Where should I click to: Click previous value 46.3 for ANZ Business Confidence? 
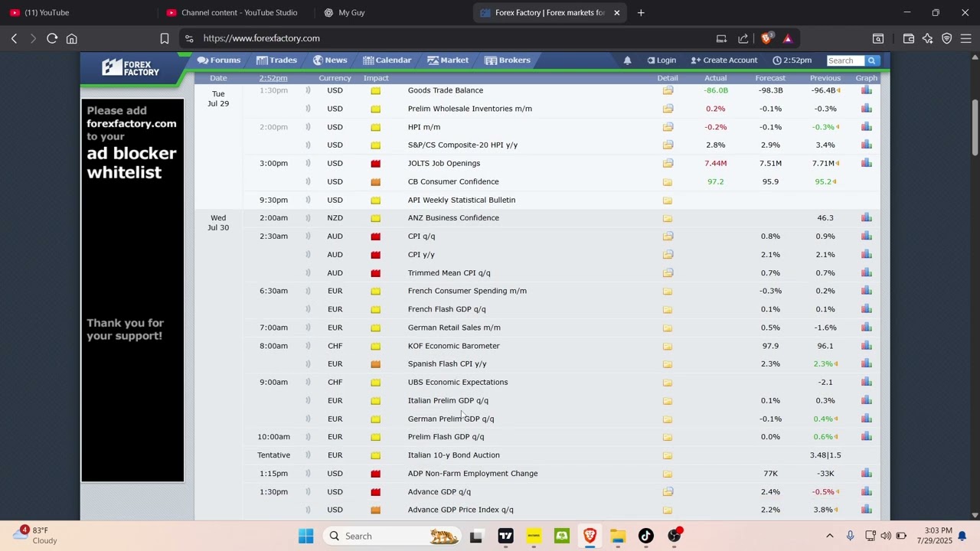[825, 217]
